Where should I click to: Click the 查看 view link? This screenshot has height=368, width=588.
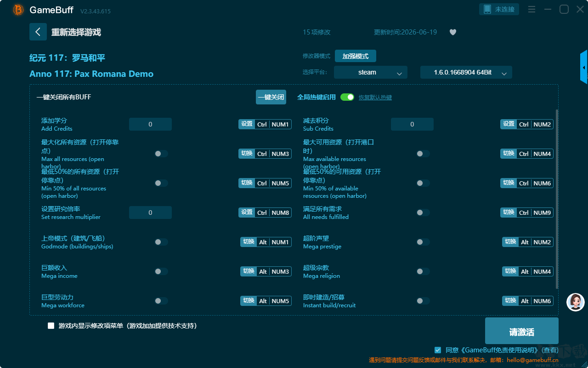tap(549, 350)
